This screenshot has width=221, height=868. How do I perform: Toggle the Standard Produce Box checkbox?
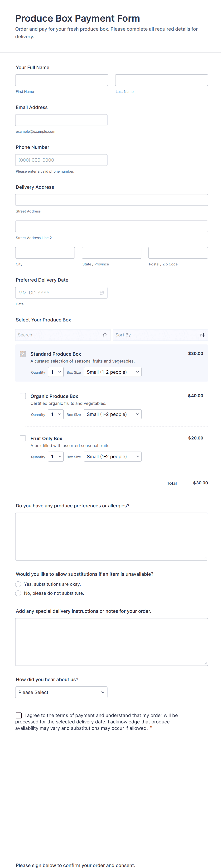23,354
